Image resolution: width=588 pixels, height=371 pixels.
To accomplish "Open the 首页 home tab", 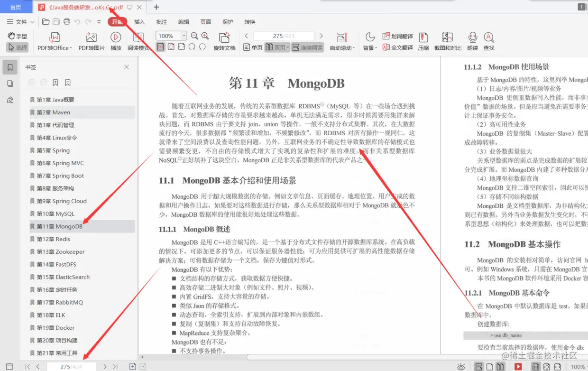I will (x=16, y=7).
